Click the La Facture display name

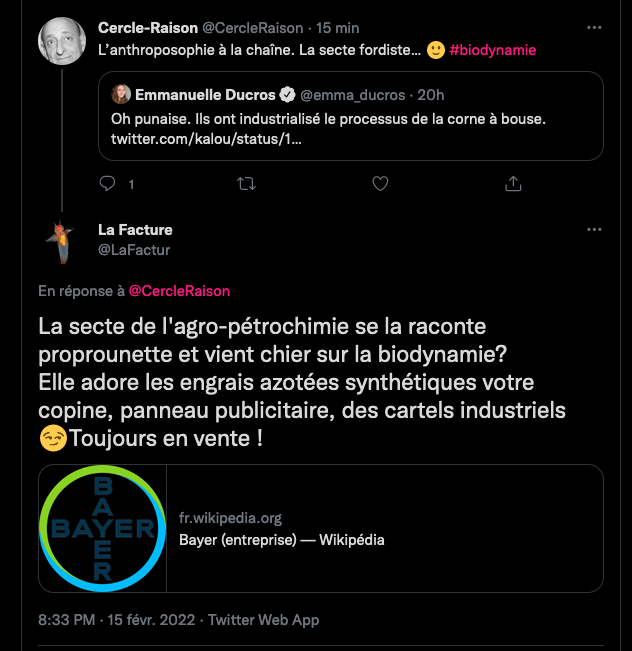coord(135,230)
